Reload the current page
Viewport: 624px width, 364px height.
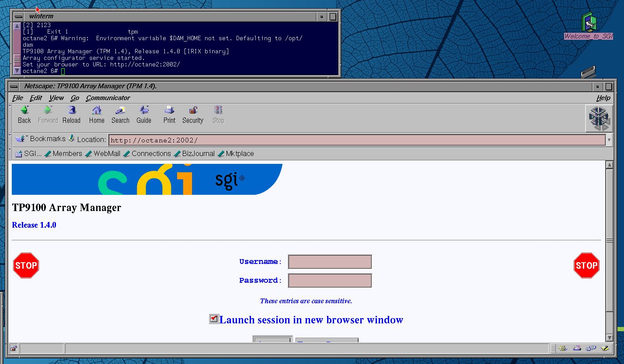tap(71, 115)
